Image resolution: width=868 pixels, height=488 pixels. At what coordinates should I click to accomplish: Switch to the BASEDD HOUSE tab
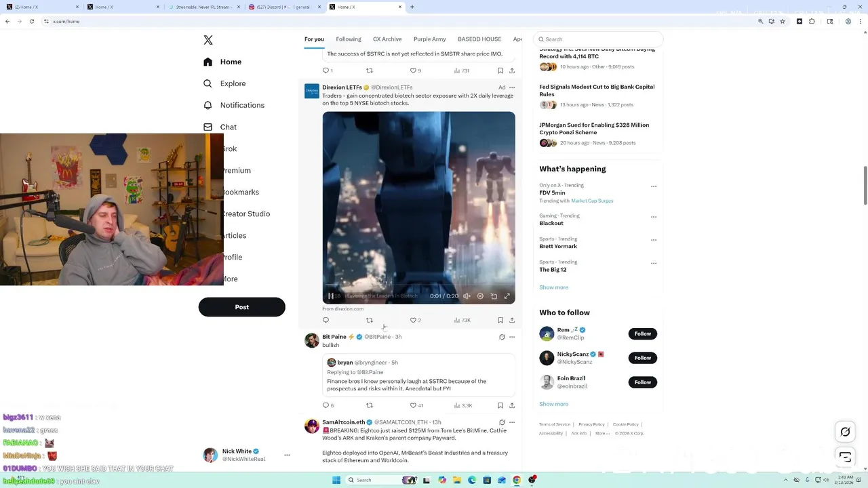(x=479, y=39)
